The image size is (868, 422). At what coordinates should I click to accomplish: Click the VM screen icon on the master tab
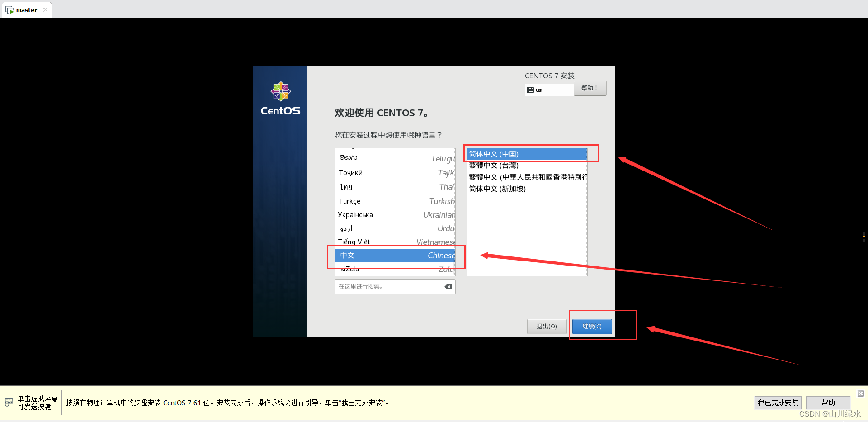10,9
